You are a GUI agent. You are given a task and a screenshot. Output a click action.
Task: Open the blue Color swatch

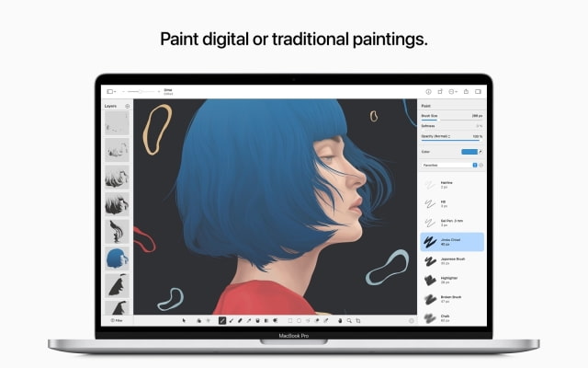coord(469,152)
